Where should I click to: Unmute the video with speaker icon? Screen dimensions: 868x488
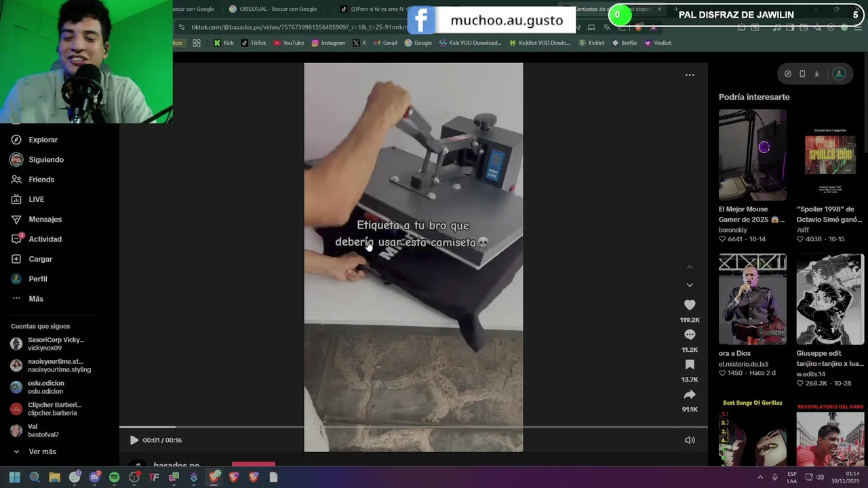pos(690,440)
